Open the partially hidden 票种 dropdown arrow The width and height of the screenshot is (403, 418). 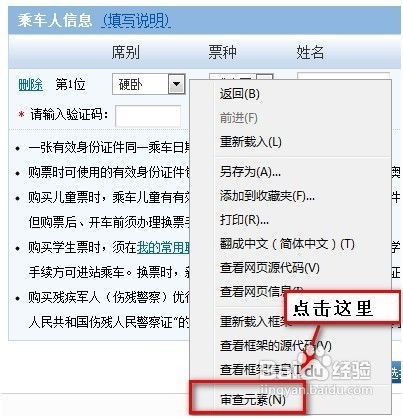click(265, 77)
